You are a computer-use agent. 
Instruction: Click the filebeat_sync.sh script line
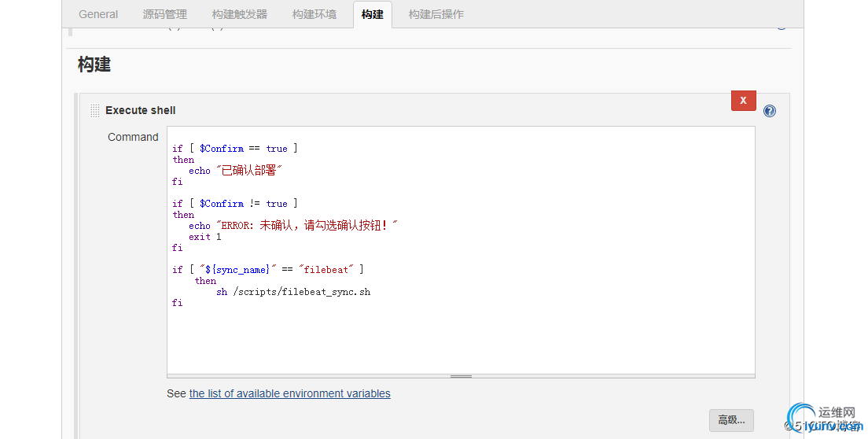pyautogui.click(x=293, y=292)
